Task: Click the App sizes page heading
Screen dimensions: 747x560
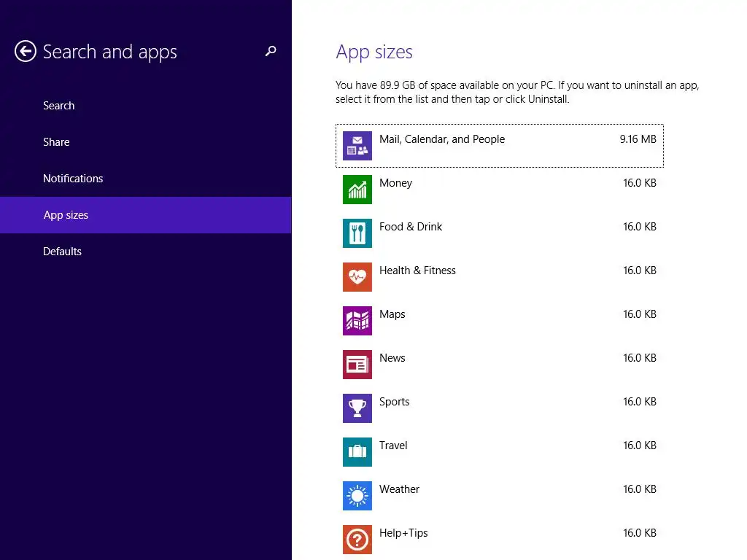Action: 374,52
